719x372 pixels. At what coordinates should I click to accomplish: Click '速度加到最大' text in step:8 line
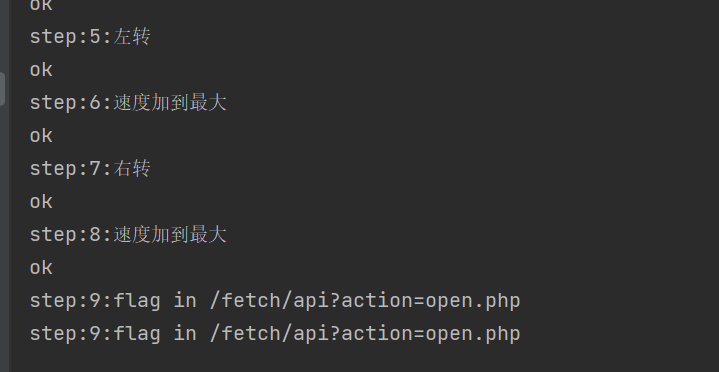(170, 234)
